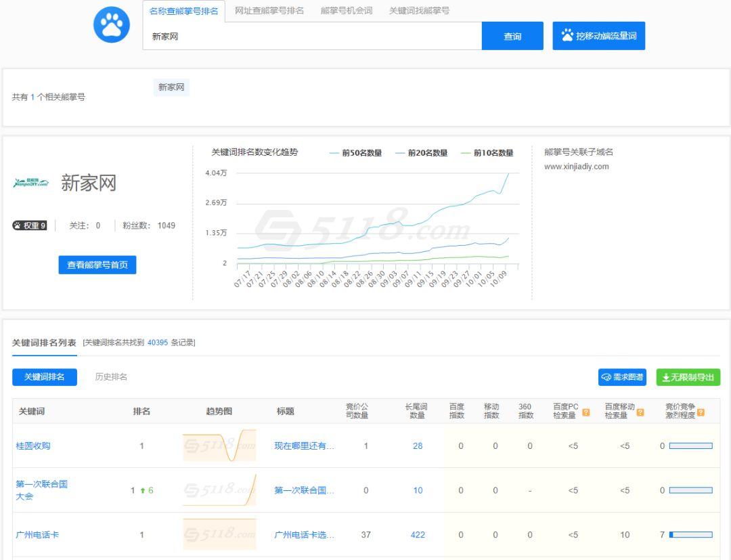Open title link 现在哪里还有…
This screenshot has height=560, width=731.
304,446
